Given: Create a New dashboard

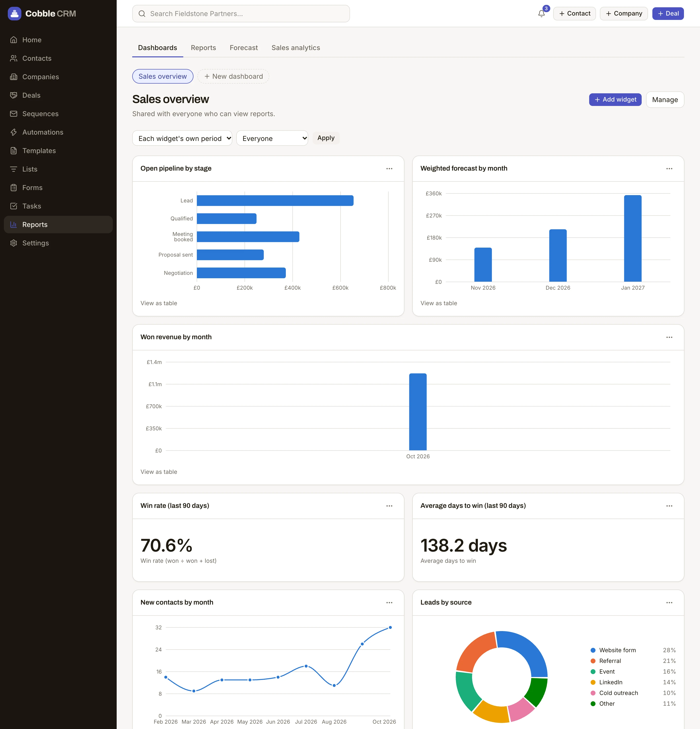Looking at the screenshot, I should [233, 76].
